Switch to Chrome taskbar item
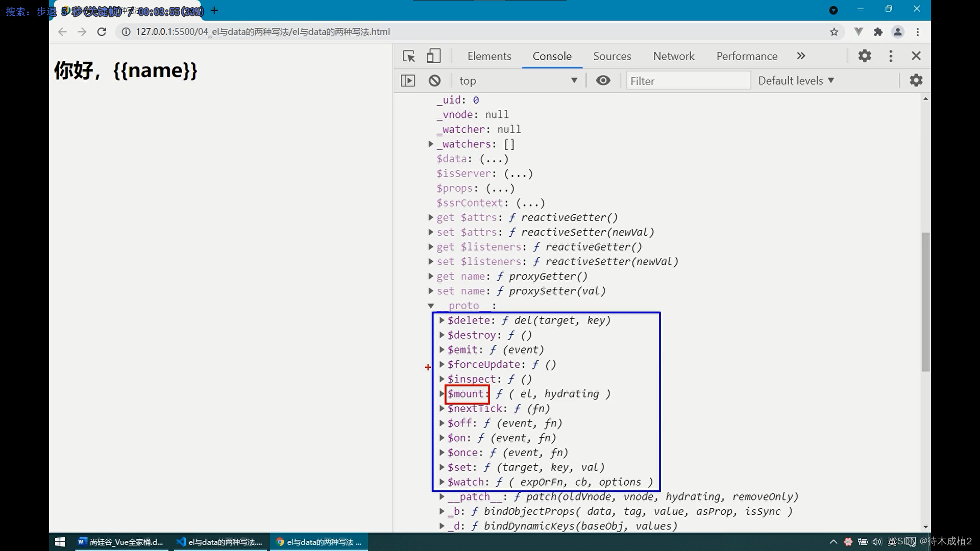The width and height of the screenshot is (980, 551). tap(318, 542)
